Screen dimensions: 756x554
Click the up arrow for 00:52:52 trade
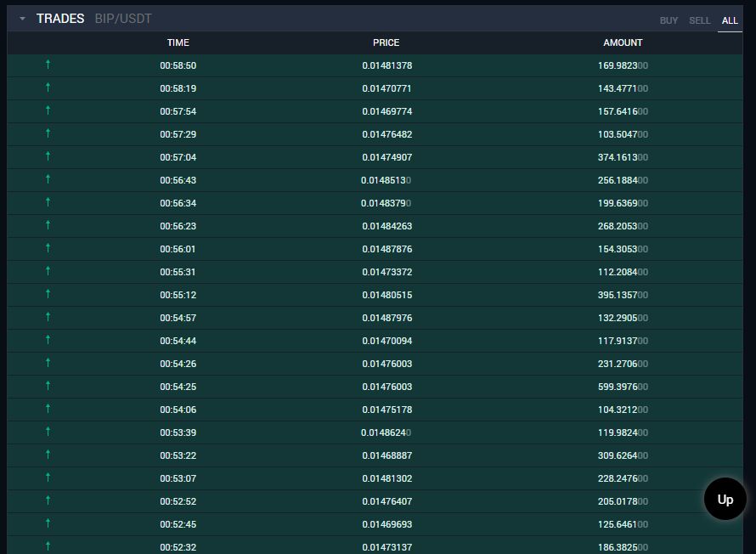pos(48,500)
